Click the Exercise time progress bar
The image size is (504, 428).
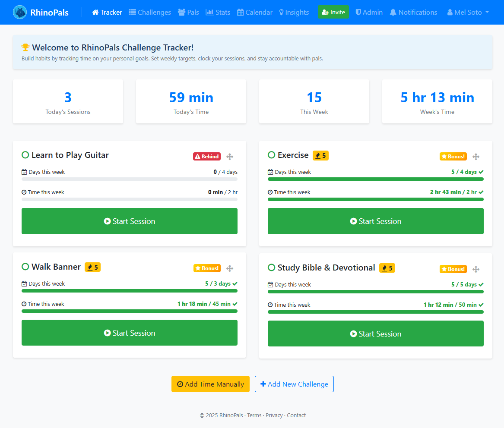click(375, 200)
